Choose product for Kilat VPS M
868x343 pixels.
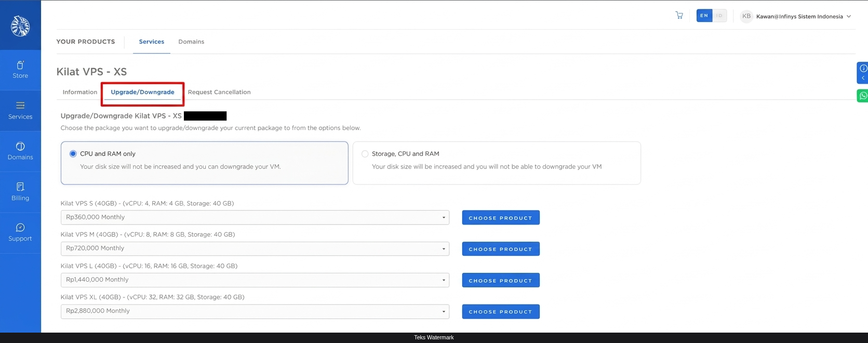pyautogui.click(x=501, y=249)
